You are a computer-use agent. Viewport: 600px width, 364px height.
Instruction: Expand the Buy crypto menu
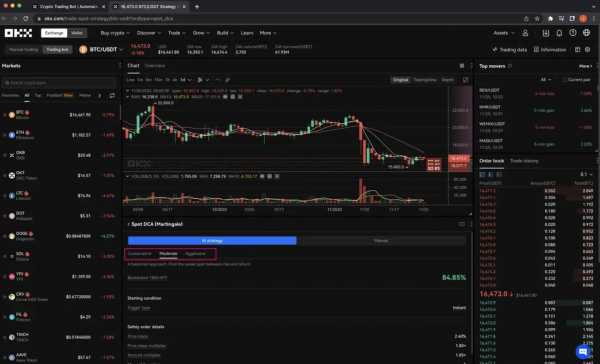(x=115, y=33)
